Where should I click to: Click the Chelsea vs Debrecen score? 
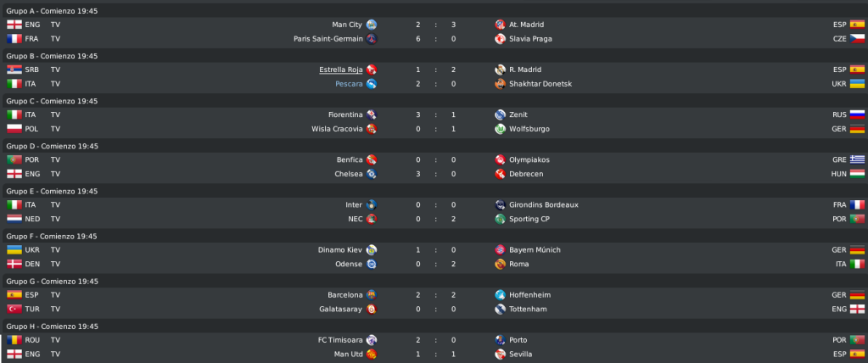[x=435, y=174]
